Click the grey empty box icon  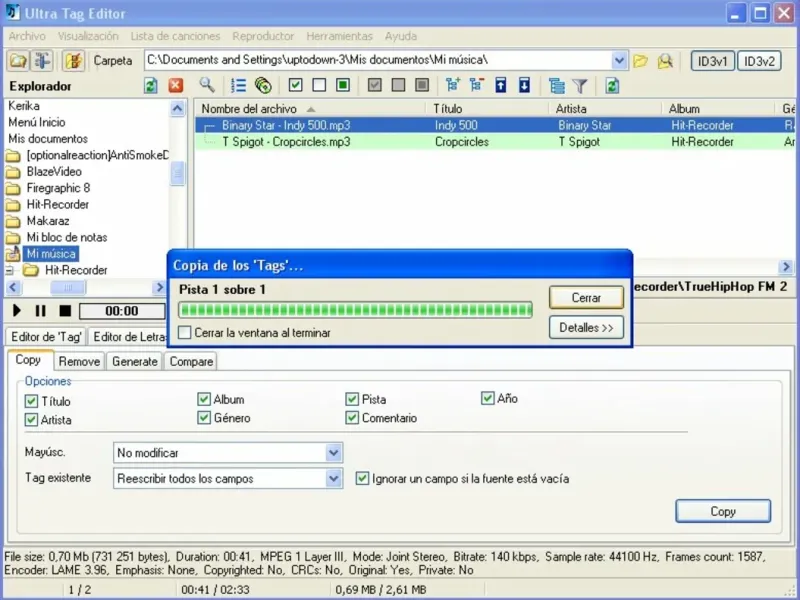click(x=398, y=85)
